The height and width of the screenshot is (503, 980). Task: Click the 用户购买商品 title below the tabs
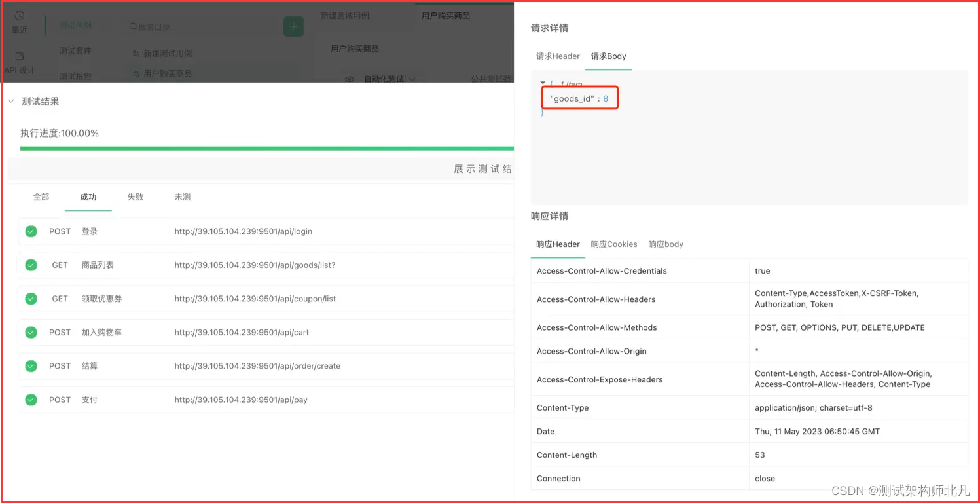[x=355, y=48]
